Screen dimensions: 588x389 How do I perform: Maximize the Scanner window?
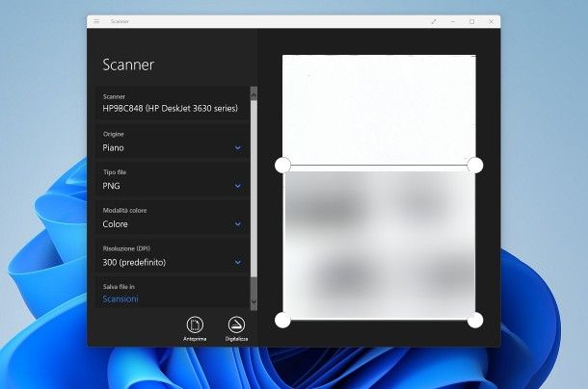(471, 21)
